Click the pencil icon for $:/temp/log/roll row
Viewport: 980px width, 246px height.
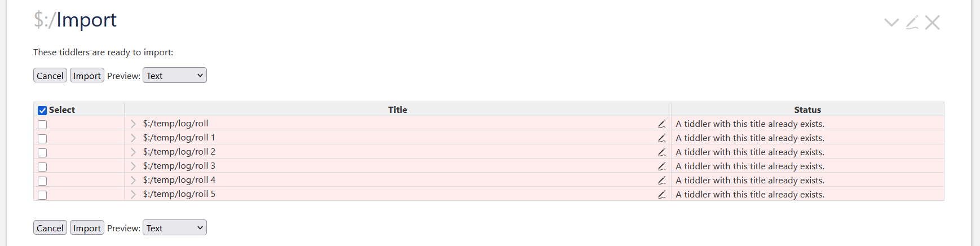click(661, 124)
